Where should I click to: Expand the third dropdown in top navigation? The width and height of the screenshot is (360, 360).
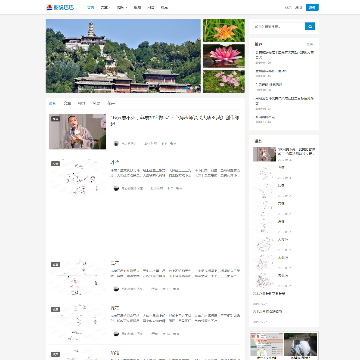pyautogui.click(x=122, y=7)
